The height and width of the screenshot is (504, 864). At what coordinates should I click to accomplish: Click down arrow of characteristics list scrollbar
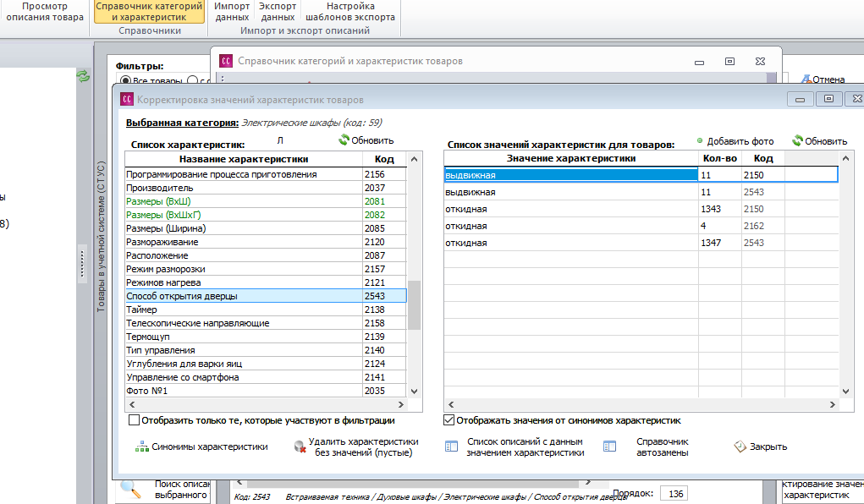(415, 391)
